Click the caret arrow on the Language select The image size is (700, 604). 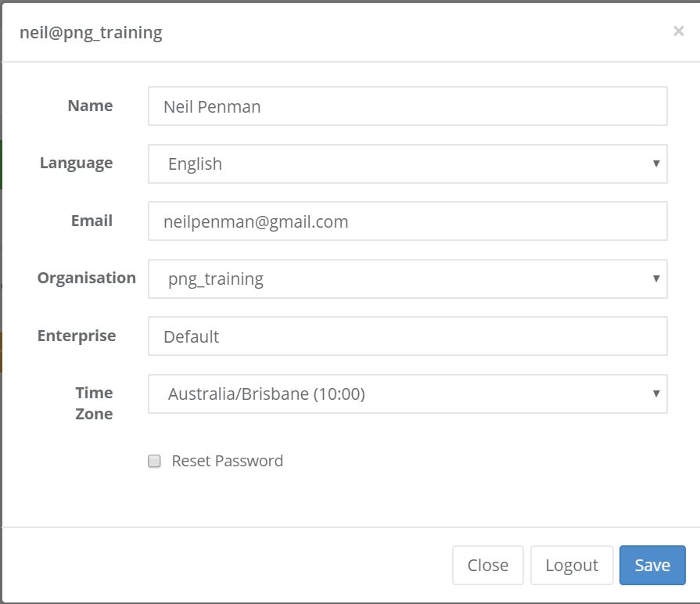pos(656,164)
